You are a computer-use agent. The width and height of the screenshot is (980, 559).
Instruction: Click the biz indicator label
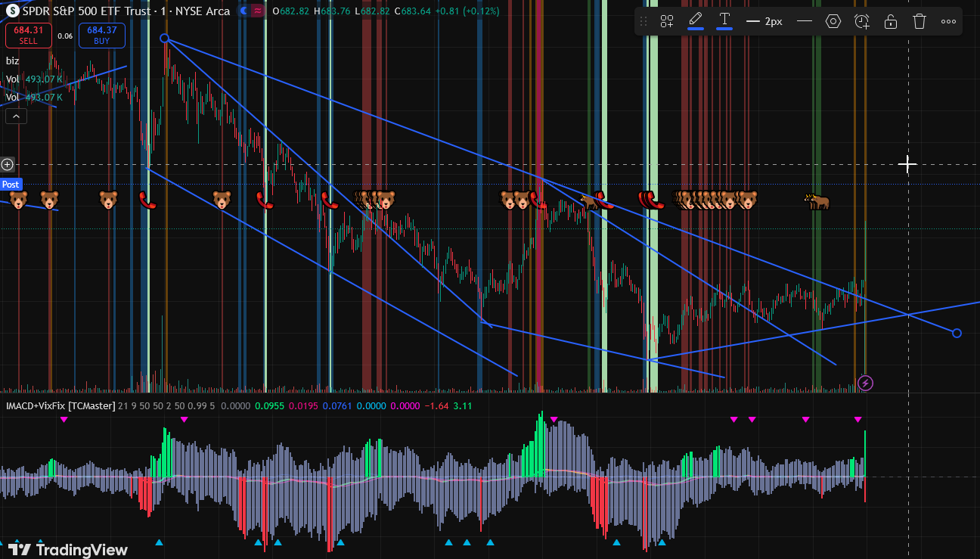[13, 61]
